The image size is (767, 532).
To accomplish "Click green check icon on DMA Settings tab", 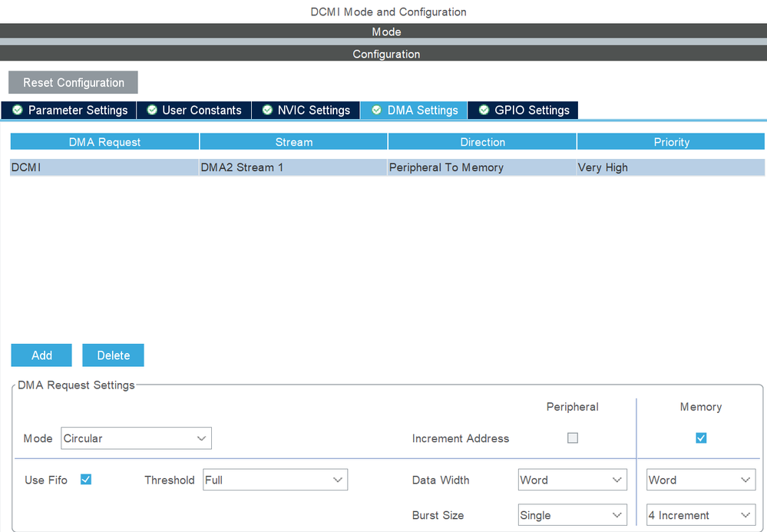I will 376,110.
